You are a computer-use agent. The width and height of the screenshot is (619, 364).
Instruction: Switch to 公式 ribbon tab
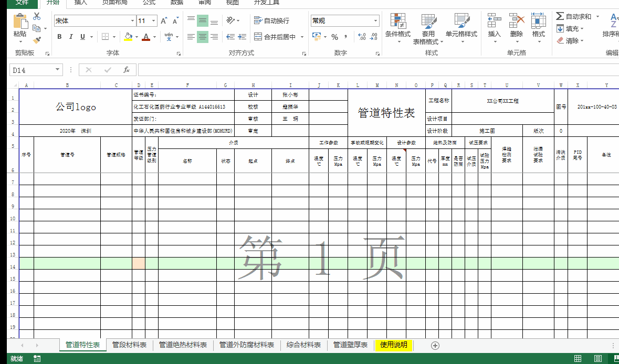coord(149,3)
